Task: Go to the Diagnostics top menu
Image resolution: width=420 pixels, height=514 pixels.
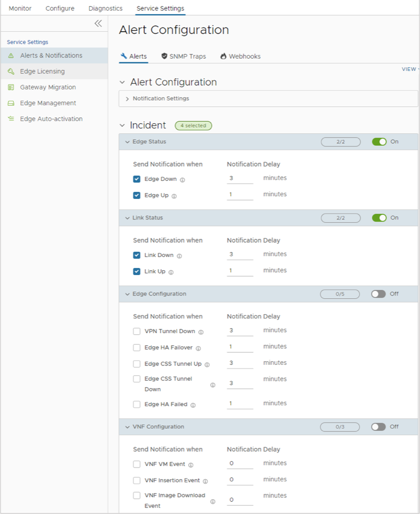Action: point(105,8)
